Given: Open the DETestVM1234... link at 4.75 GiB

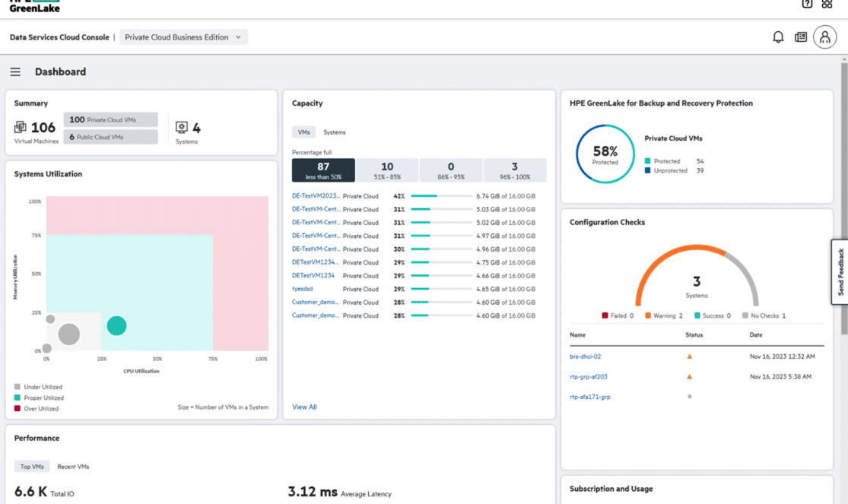Looking at the screenshot, I should pyautogui.click(x=316, y=262).
